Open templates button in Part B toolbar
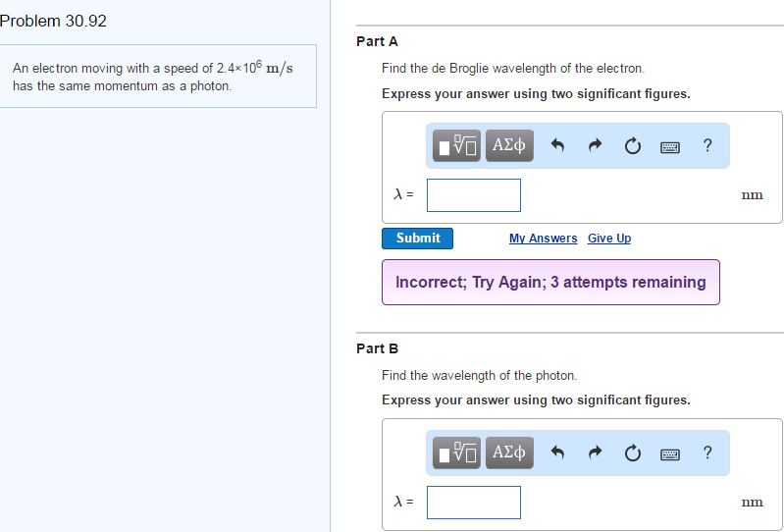Image resolution: width=784 pixels, height=532 pixels. (457, 452)
